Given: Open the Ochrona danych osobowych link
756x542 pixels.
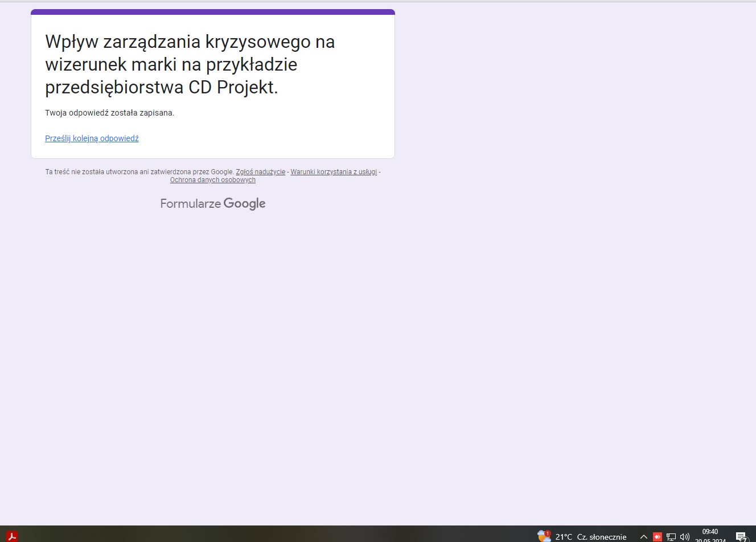Looking at the screenshot, I should (x=212, y=180).
